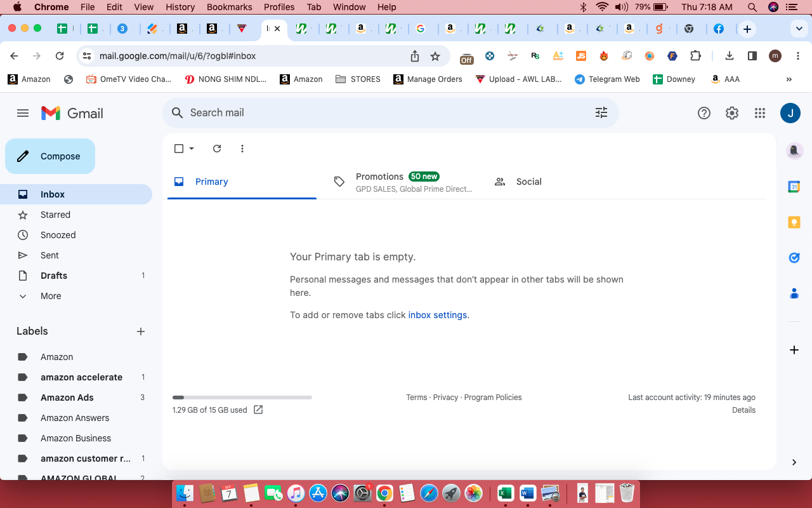Hide Gmail side panel arrow
812x508 pixels.
(x=794, y=462)
